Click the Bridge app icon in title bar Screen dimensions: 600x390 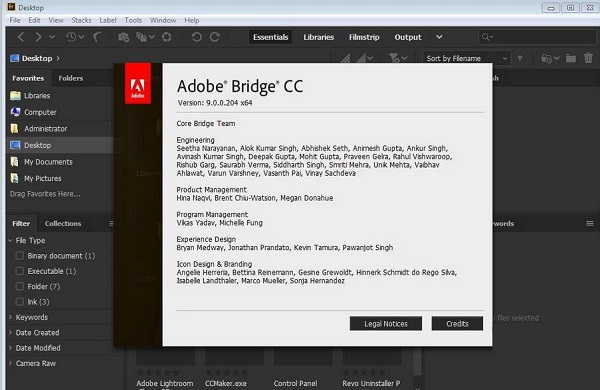[11, 7]
